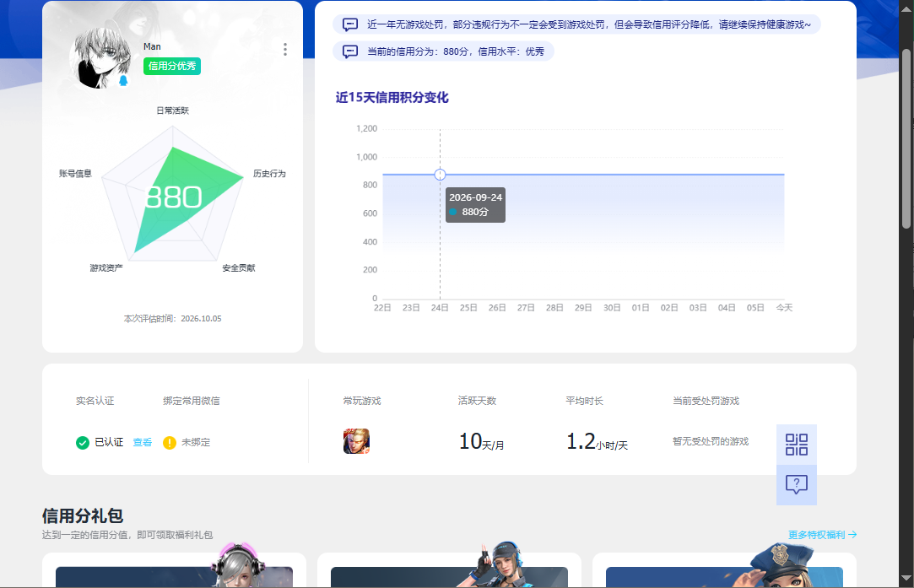Click the 已认证 status text
The image size is (914, 588).
109,442
